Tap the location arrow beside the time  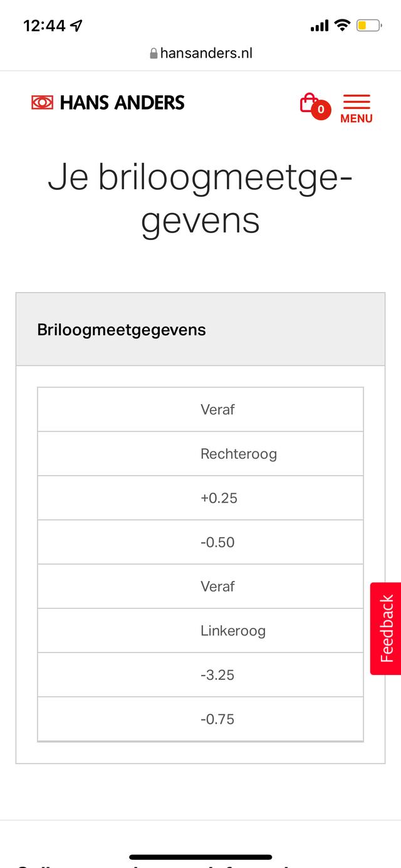(76, 26)
